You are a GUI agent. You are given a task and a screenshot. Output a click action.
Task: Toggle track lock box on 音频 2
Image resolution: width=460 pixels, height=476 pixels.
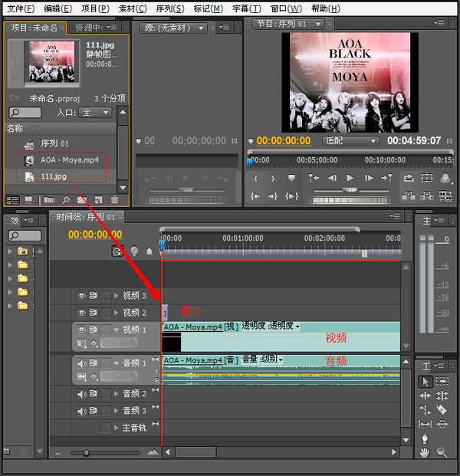click(106, 394)
